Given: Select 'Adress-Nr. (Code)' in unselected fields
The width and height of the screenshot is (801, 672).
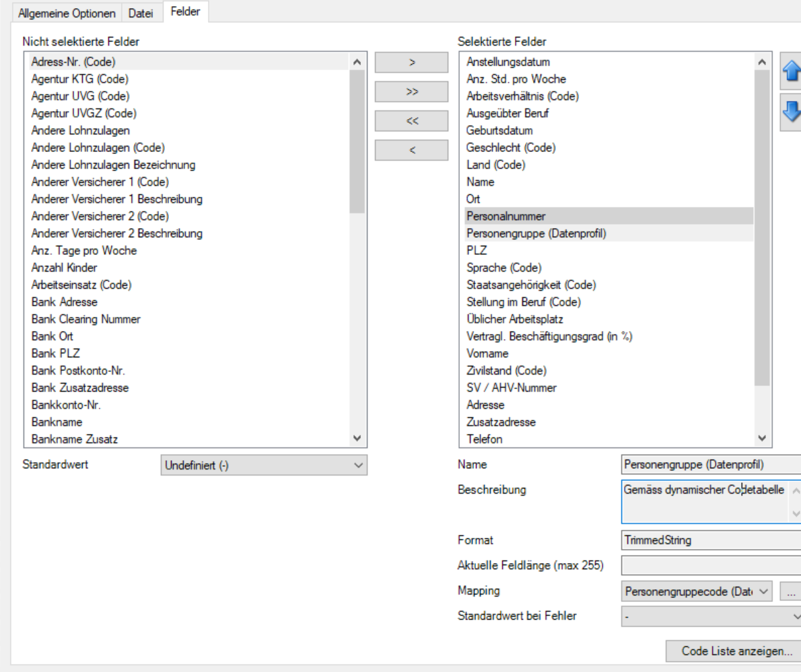Looking at the screenshot, I should [188, 62].
